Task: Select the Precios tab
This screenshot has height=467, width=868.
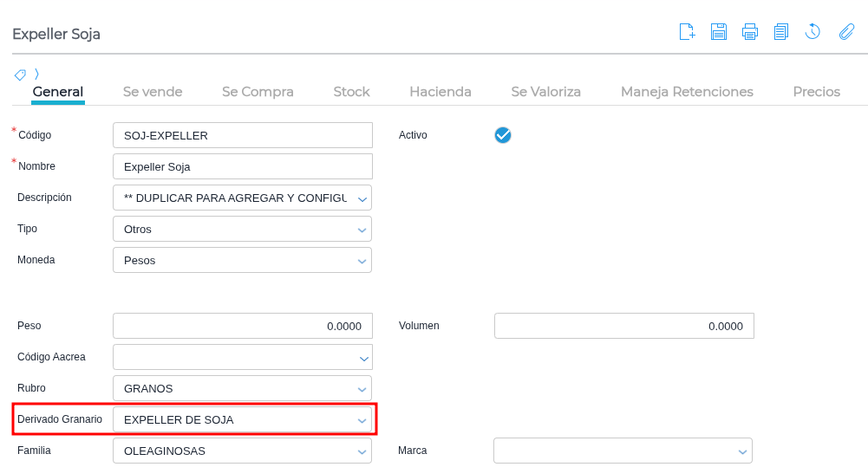Action: click(816, 92)
